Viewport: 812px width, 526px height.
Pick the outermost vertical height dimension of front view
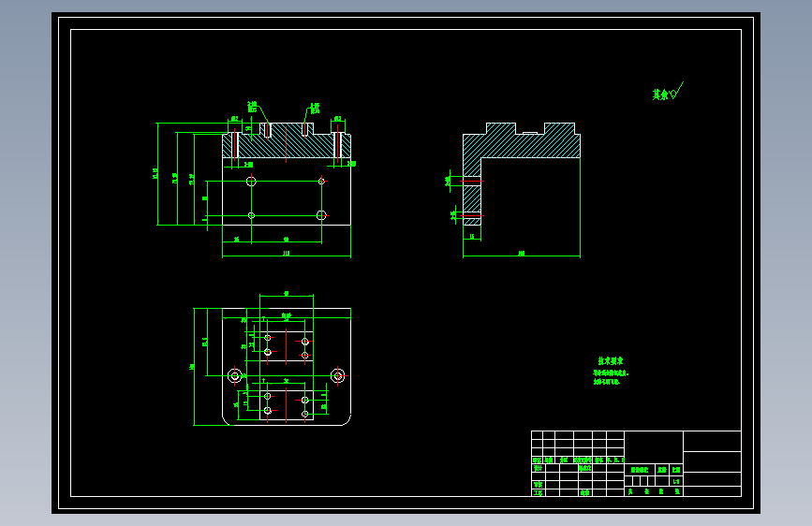pyautogui.click(x=155, y=173)
